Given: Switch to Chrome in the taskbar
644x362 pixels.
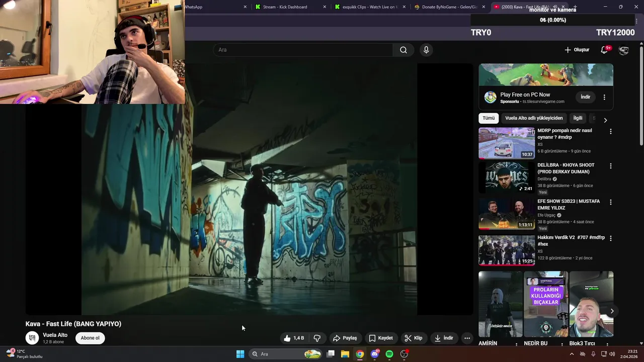Looking at the screenshot, I should click(360, 354).
